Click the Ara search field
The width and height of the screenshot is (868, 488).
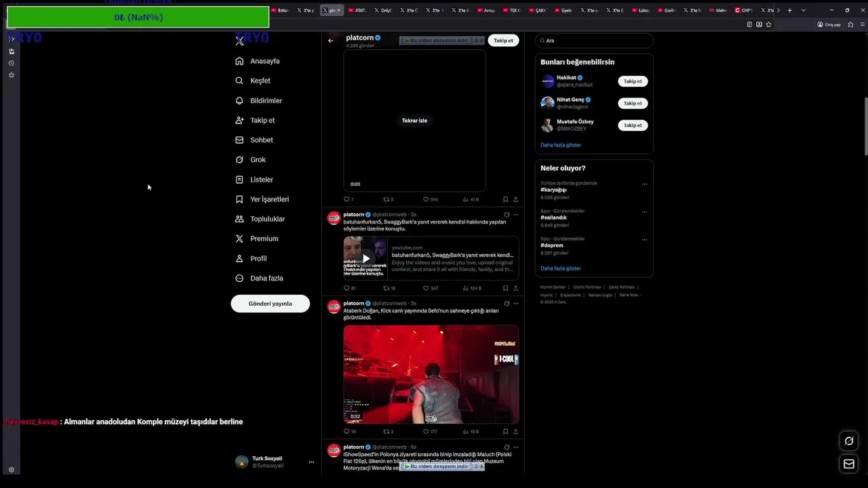click(594, 41)
